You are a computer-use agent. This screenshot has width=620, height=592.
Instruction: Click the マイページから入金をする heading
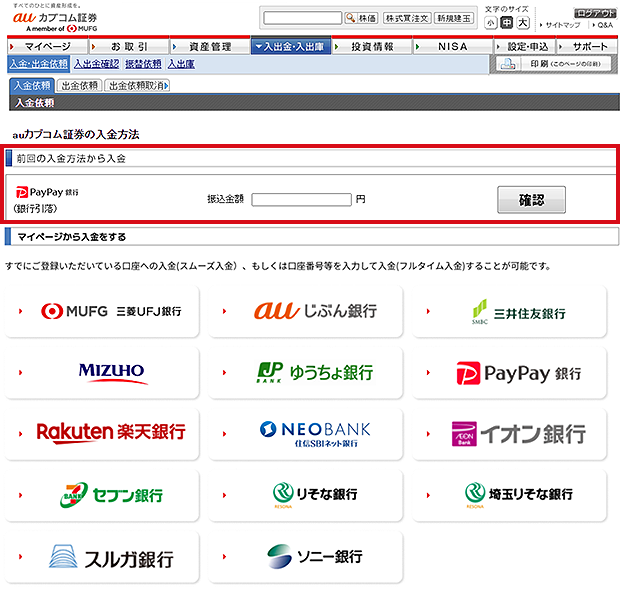pyautogui.click(x=72, y=237)
